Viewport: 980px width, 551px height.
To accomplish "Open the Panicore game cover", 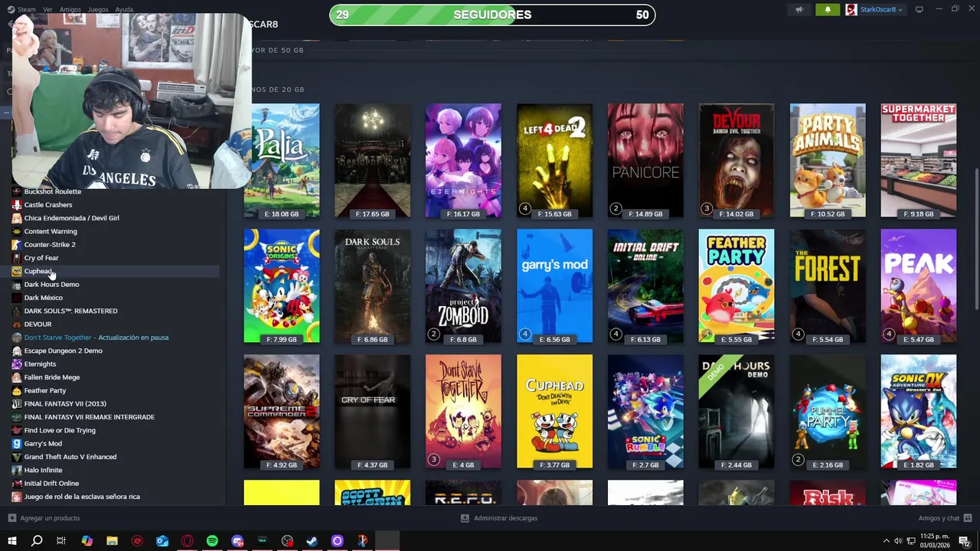I will click(645, 161).
